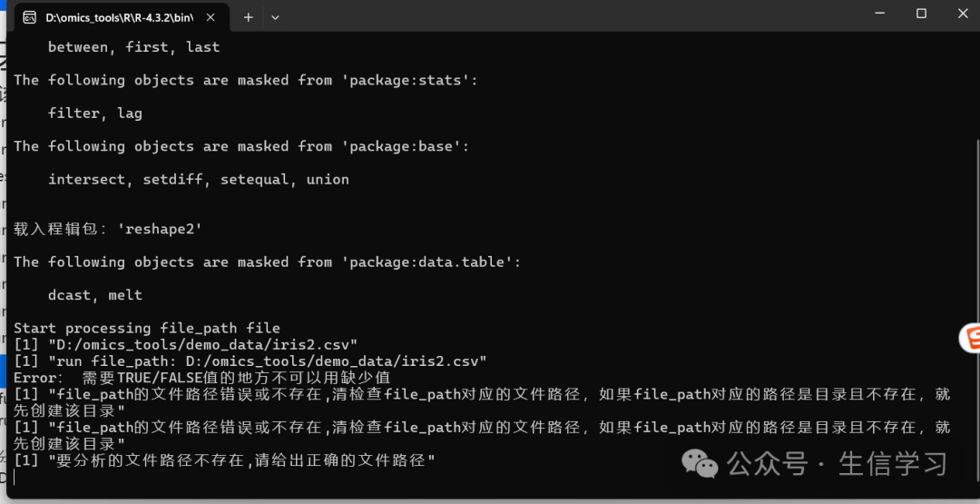
Task: Maximize the terminal window
Action: click(x=921, y=13)
